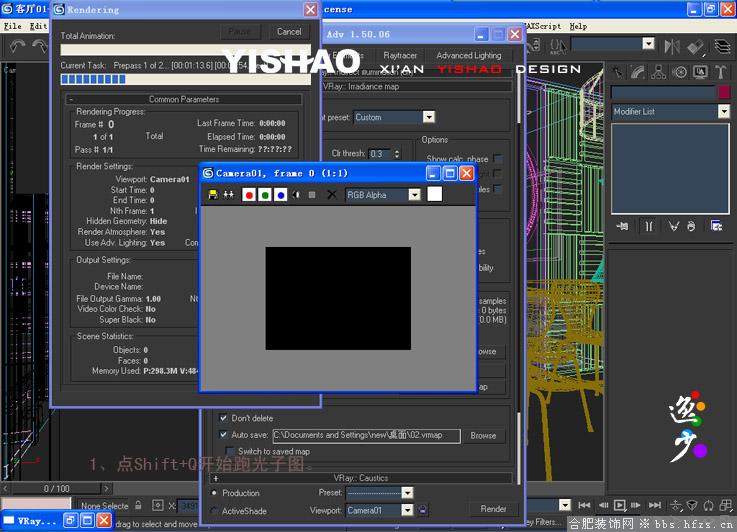Toggle the viewport lock icon
The height and width of the screenshot is (532, 737).
pos(423,510)
